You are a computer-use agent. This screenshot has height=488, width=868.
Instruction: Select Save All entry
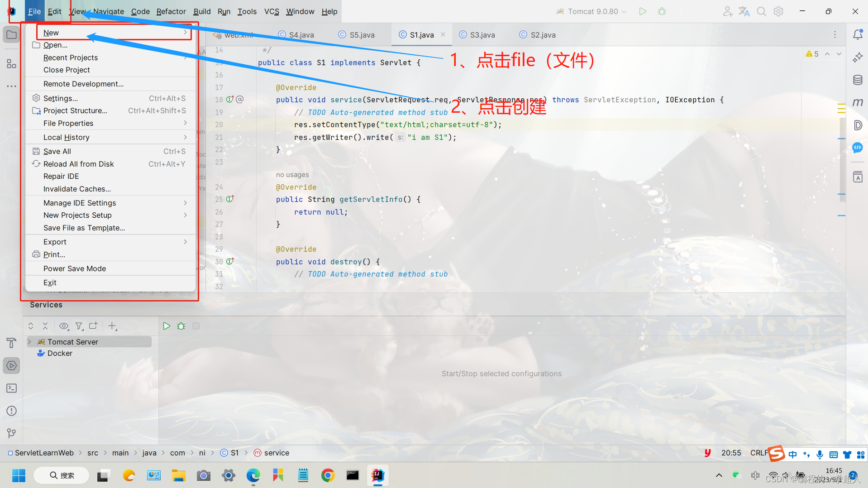coord(110,151)
